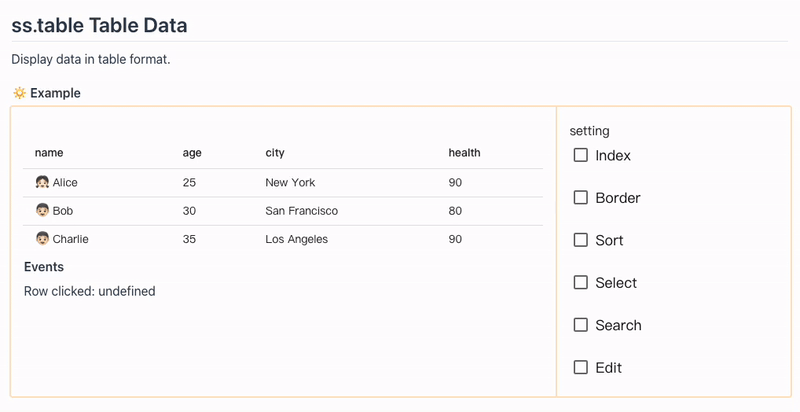Image resolution: width=800 pixels, height=412 pixels.
Task: Click Bob's health value 80
Action: [455, 211]
